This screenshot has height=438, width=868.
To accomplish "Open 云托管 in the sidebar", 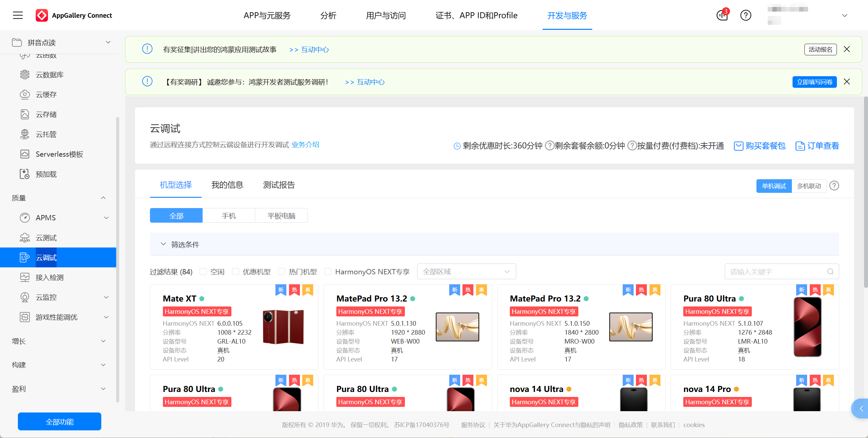I will [x=46, y=134].
